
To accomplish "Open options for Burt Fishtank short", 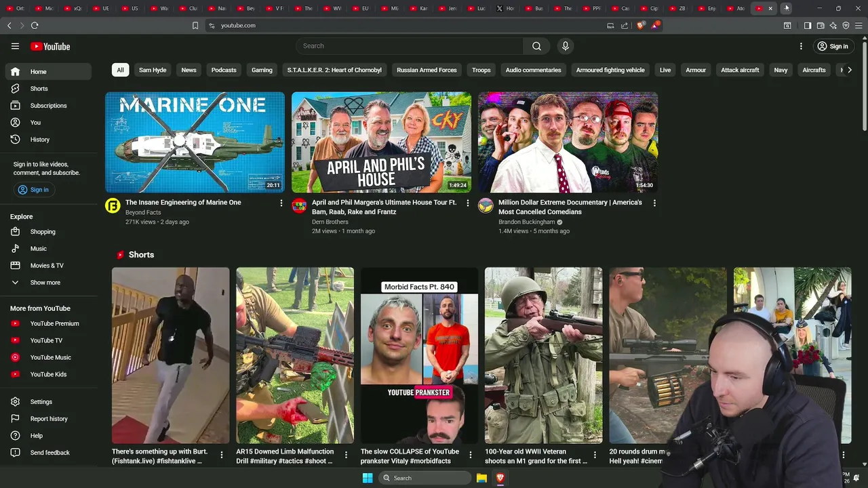I will pos(222,455).
